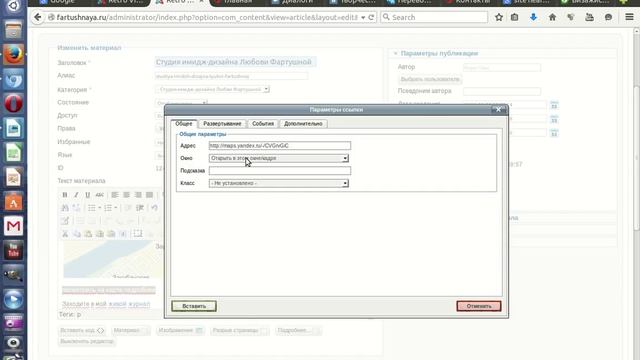Viewport: 640px width, 360px height.
Task: Open numbered list style dropdown arrow
Action: tap(116, 208)
